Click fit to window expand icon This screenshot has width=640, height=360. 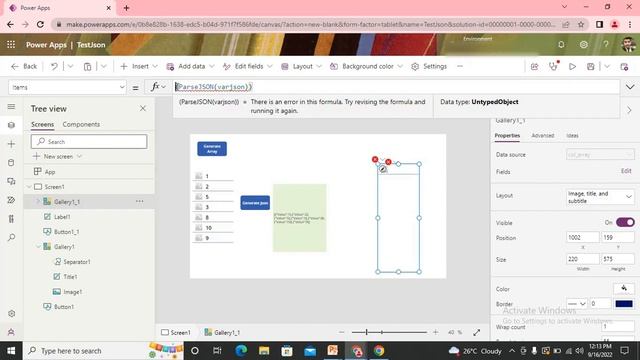click(476, 332)
